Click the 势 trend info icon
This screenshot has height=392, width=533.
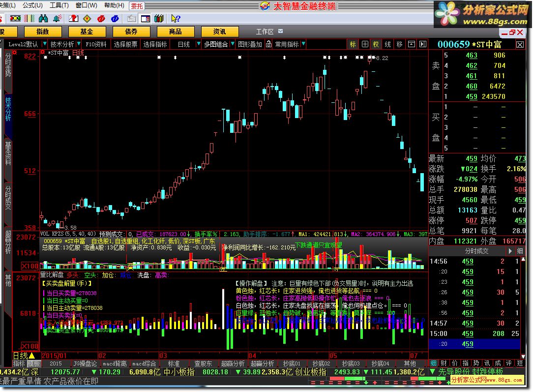pos(476,363)
